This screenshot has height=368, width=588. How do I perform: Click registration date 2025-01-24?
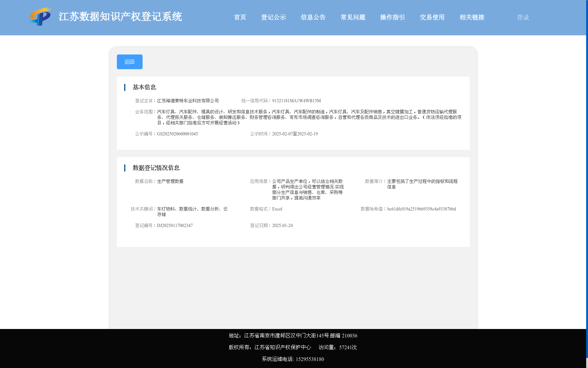(282, 226)
